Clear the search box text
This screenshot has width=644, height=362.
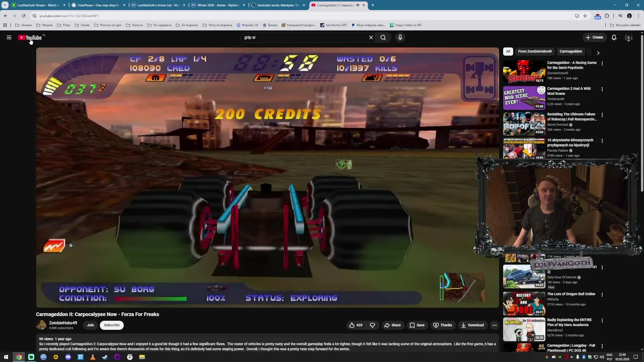[x=371, y=37]
